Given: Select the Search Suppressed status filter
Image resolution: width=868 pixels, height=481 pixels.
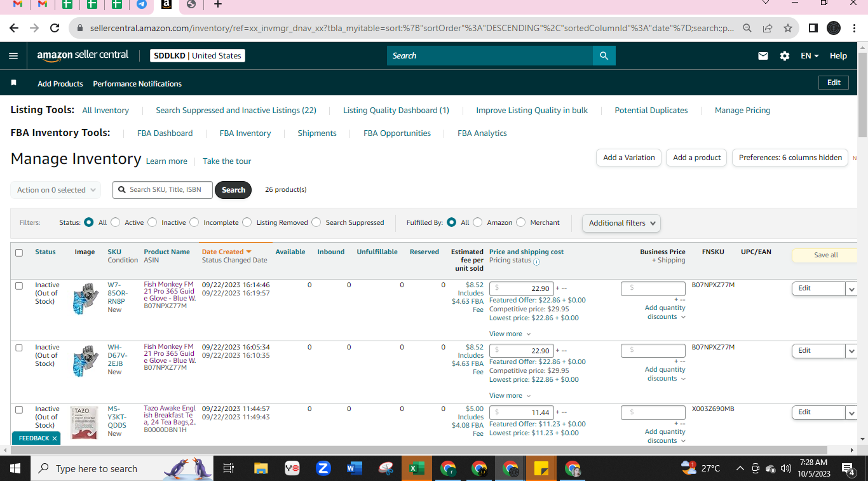Looking at the screenshot, I should coord(316,222).
